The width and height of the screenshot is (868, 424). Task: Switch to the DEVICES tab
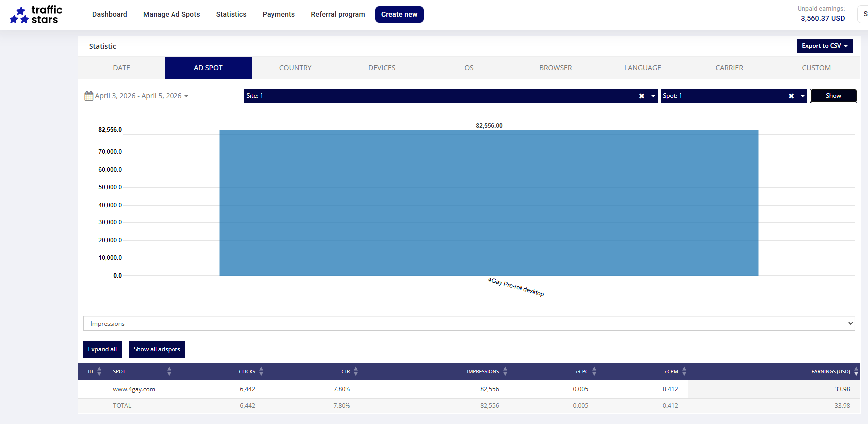382,68
